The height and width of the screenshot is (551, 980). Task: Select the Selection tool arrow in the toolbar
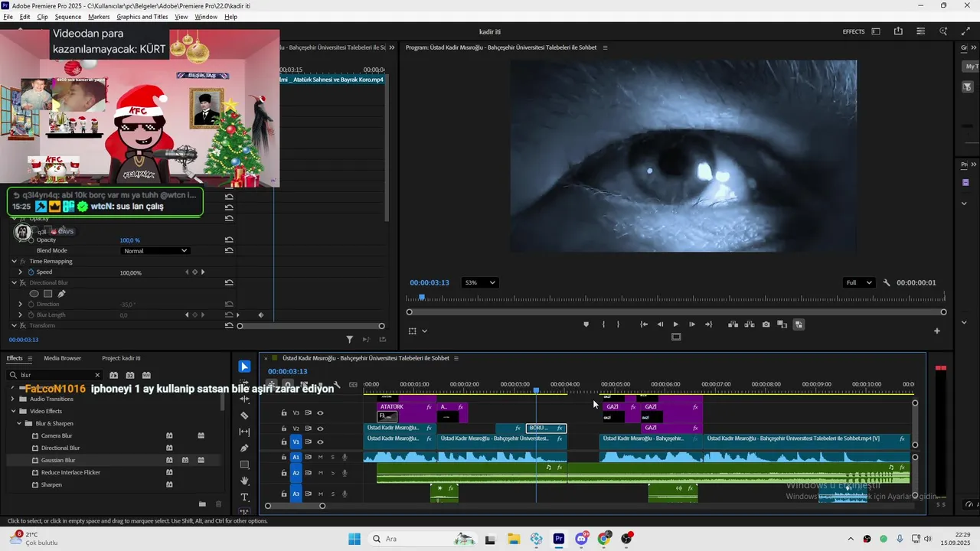click(244, 367)
